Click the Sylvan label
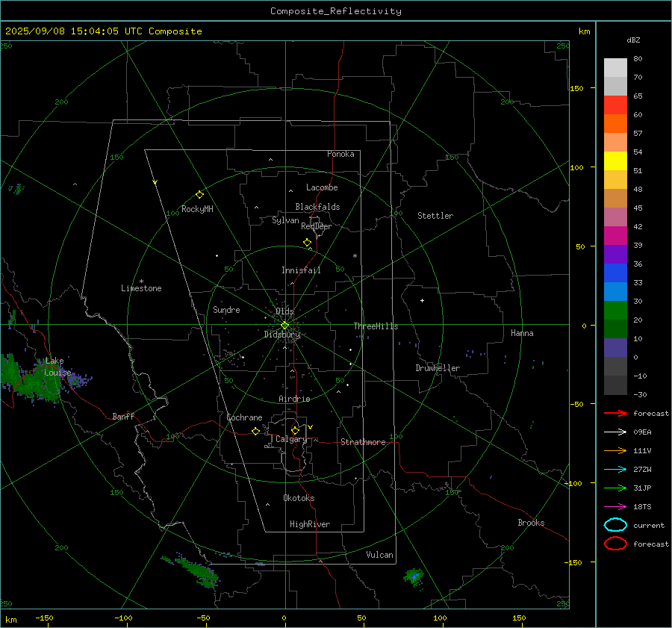Viewport: 672px width, 628px height. [x=285, y=220]
